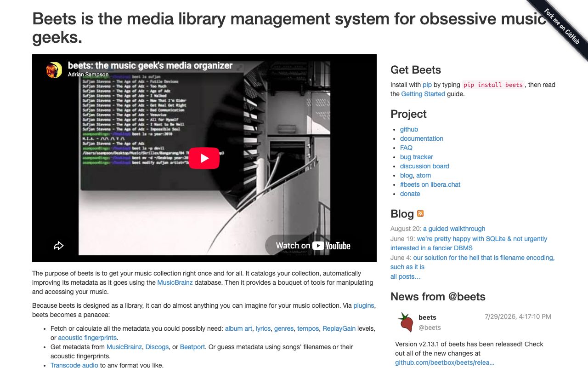This screenshot has height=368, width=588.
Task: Open the bug tracker link
Action: pos(417,157)
